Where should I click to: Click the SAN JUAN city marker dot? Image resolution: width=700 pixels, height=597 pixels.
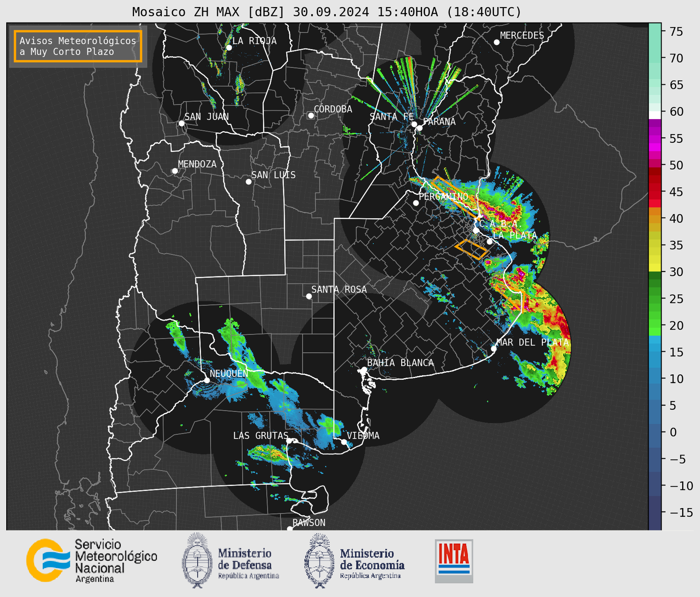181,123
